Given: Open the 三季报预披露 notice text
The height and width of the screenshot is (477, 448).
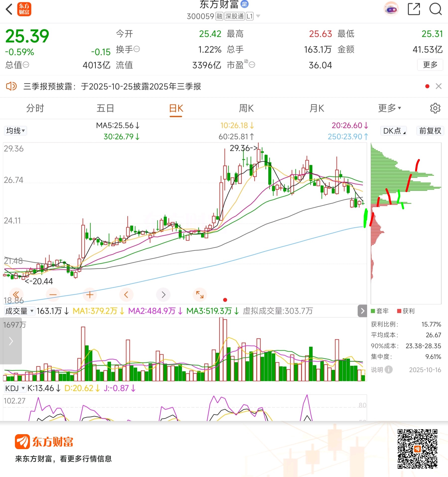Looking at the screenshot, I should pyautogui.click(x=112, y=86).
